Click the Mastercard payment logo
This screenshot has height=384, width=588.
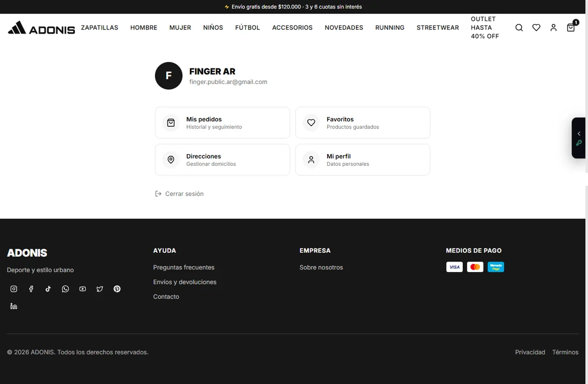click(475, 267)
